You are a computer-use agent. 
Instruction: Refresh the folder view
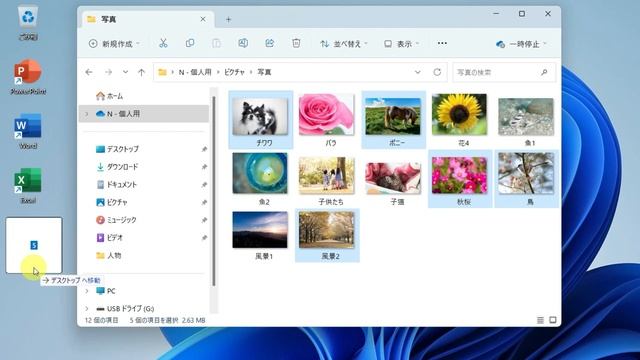point(437,72)
